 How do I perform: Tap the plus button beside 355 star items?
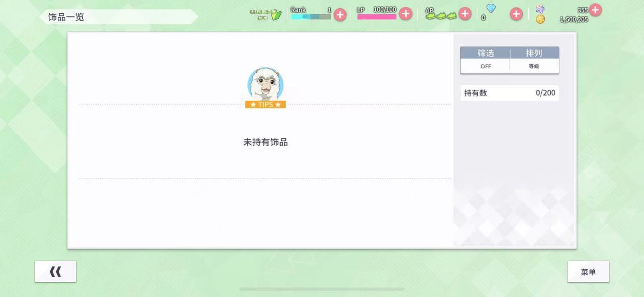(595, 9)
